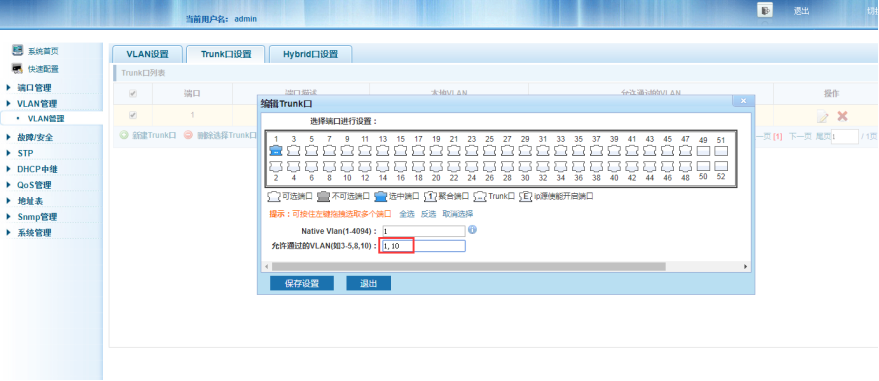
Task: Click the dialog horizontal scrollbar thumb
Action: click(x=469, y=267)
